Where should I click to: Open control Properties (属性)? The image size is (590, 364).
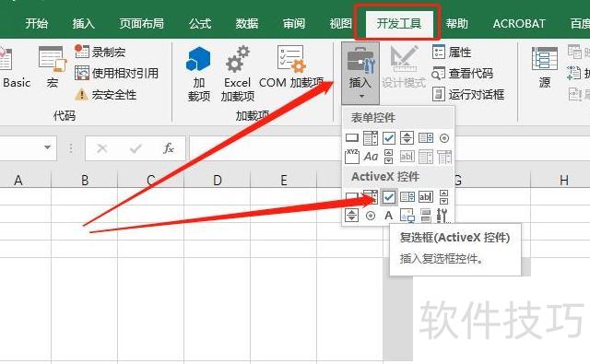coord(452,52)
